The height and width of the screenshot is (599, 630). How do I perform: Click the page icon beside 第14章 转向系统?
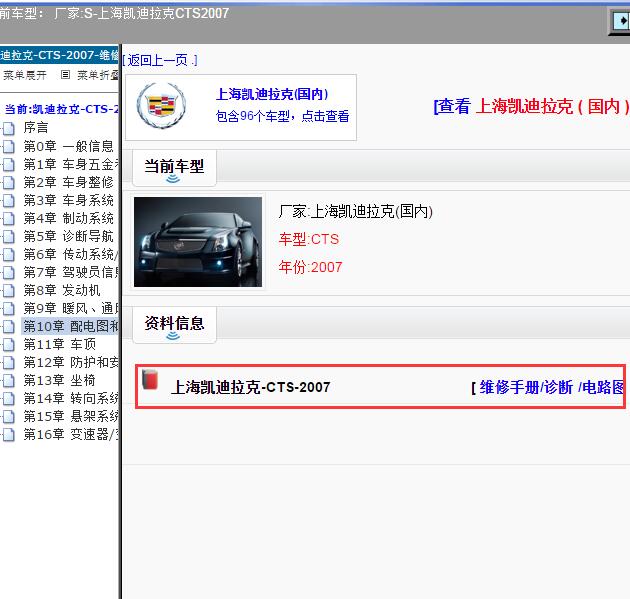(x=9, y=398)
